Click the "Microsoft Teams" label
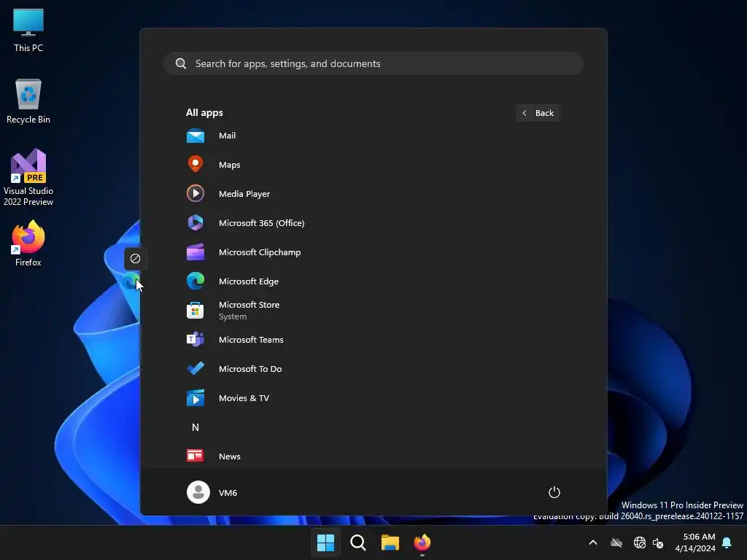This screenshot has width=747, height=560. pyautogui.click(x=251, y=340)
